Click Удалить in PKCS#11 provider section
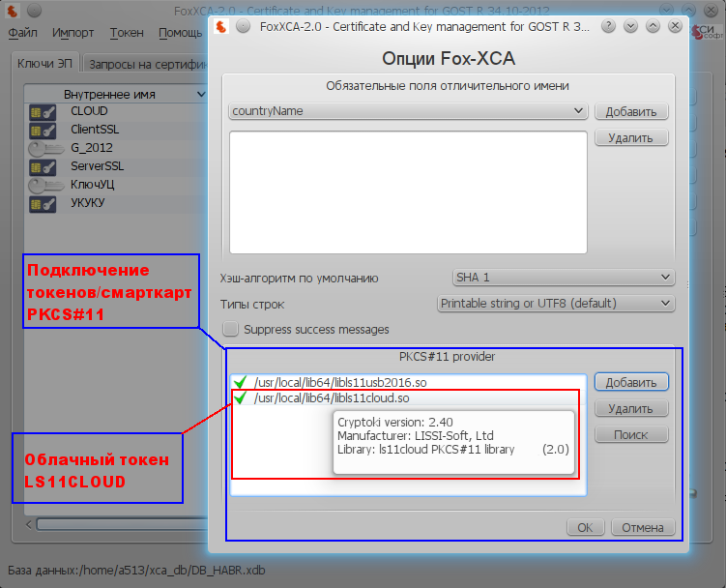The height and width of the screenshot is (588, 726). 631,408
